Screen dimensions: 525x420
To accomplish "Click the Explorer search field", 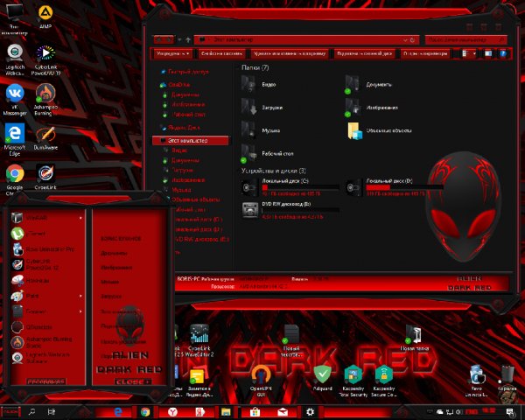I will coord(465,40).
